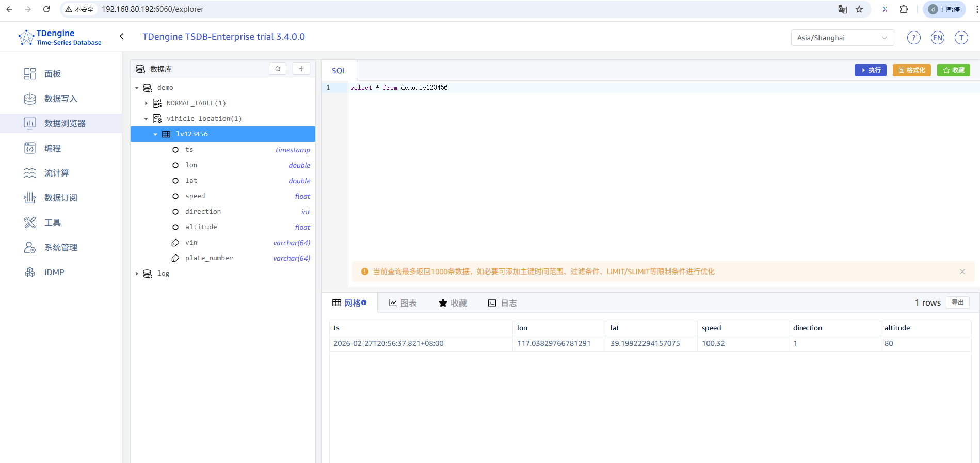The width and height of the screenshot is (980, 463).
Task: Click the grid tab info icon
Action: click(364, 302)
